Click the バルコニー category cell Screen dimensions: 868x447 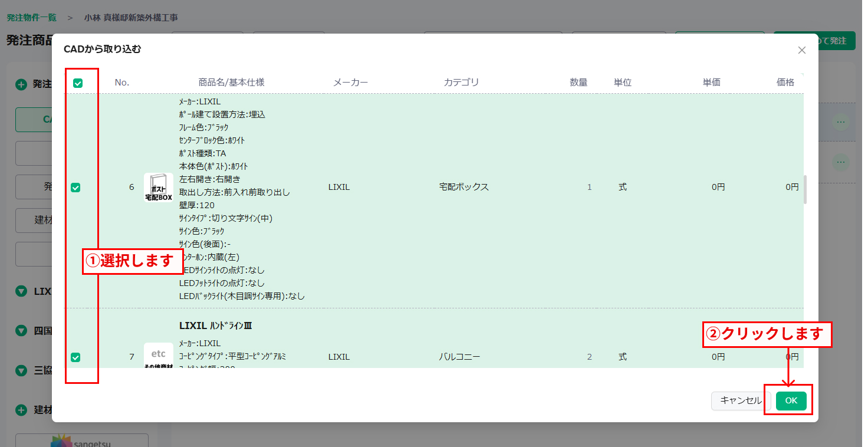tap(460, 357)
